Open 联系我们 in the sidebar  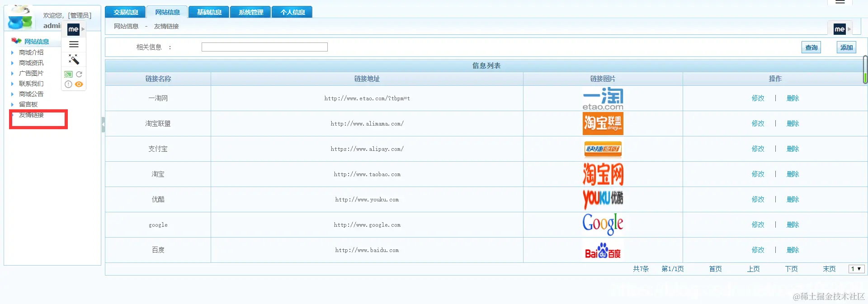tap(31, 84)
